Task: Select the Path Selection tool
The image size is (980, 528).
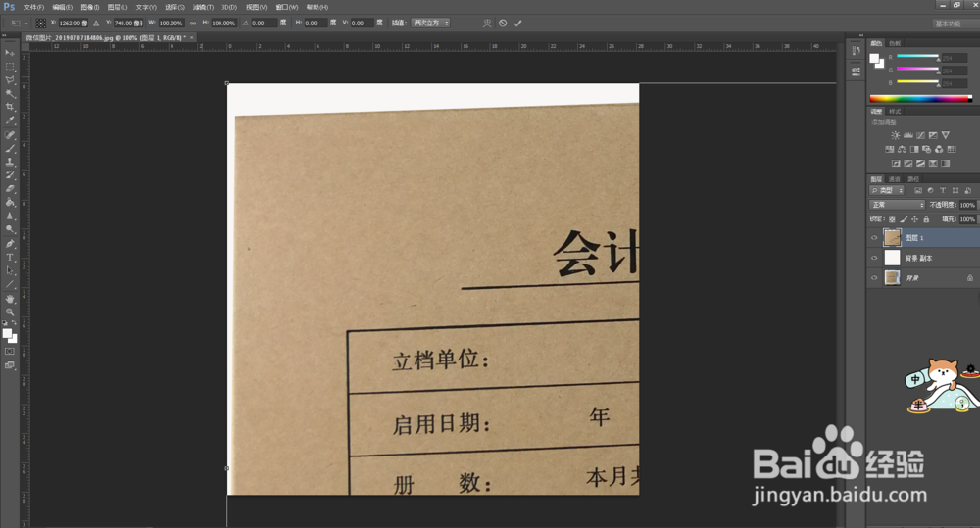Action: [10, 270]
